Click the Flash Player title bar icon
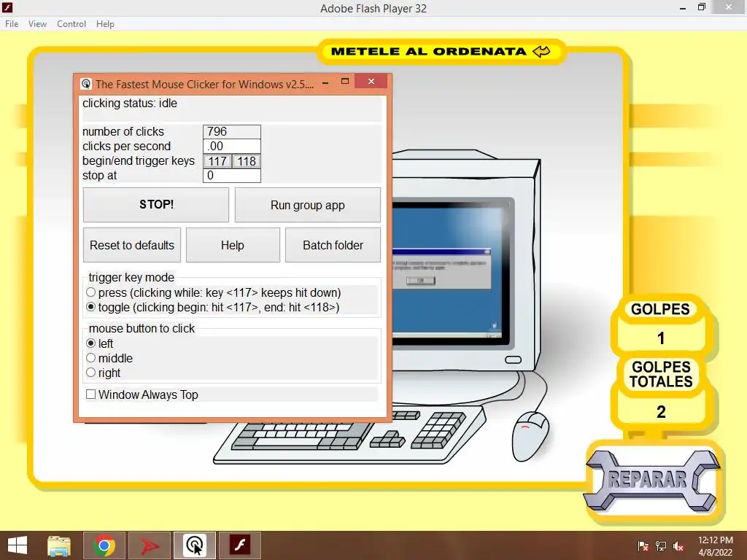This screenshot has width=747, height=560. [x=7, y=7]
